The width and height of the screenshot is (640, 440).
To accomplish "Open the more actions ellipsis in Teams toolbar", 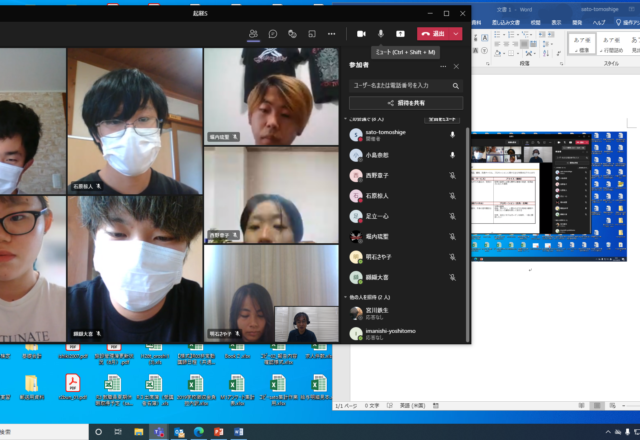I will pyautogui.click(x=331, y=34).
